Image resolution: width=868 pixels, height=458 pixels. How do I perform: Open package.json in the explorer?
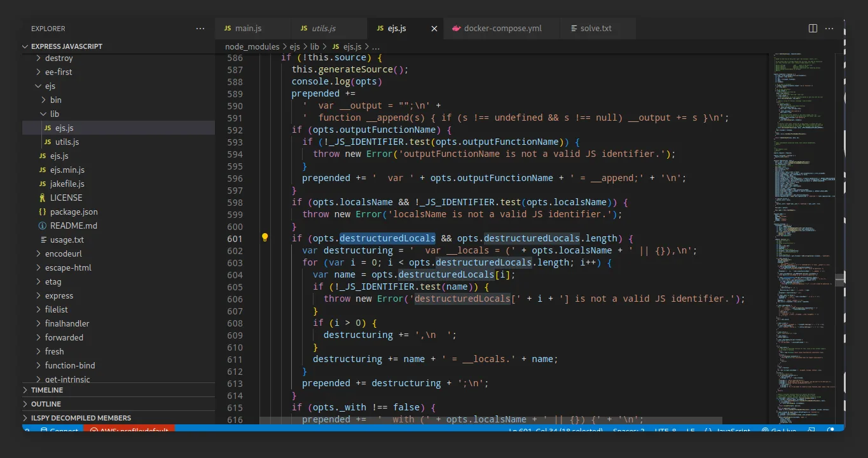pos(74,212)
